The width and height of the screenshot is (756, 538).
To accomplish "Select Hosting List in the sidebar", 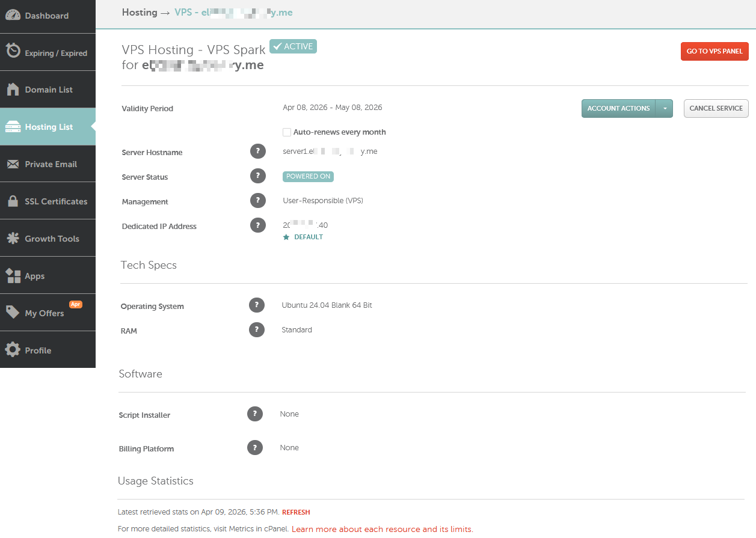I will pos(48,127).
